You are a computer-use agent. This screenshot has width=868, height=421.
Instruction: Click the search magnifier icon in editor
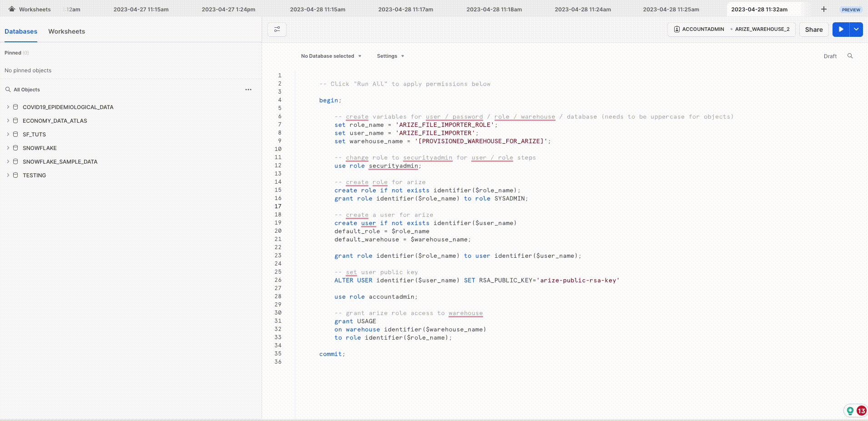coord(850,56)
